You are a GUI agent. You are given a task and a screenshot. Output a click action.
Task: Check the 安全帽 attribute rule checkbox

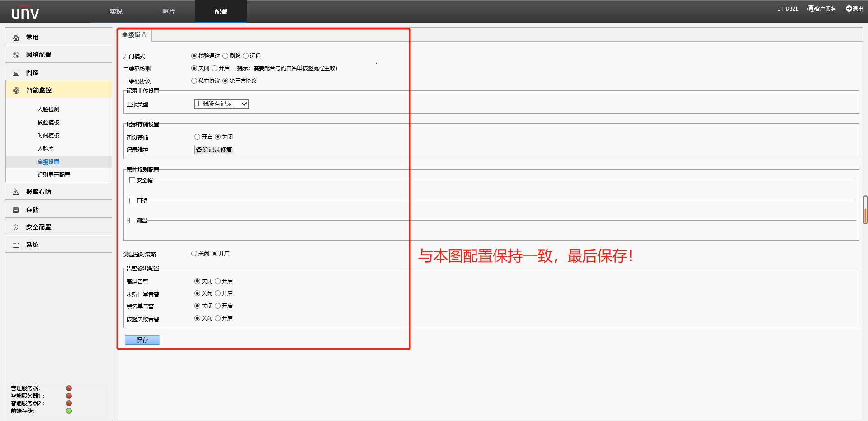click(132, 180)
